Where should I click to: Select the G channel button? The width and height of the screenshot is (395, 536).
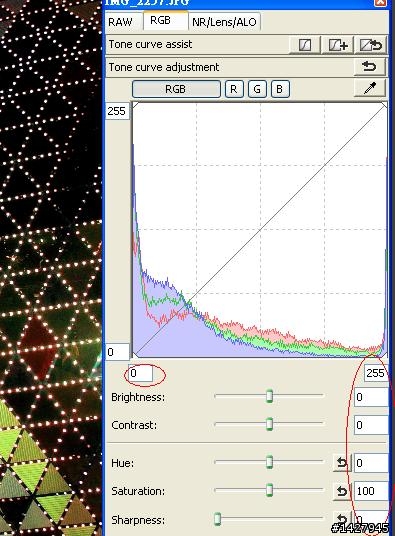click(257, 89)
